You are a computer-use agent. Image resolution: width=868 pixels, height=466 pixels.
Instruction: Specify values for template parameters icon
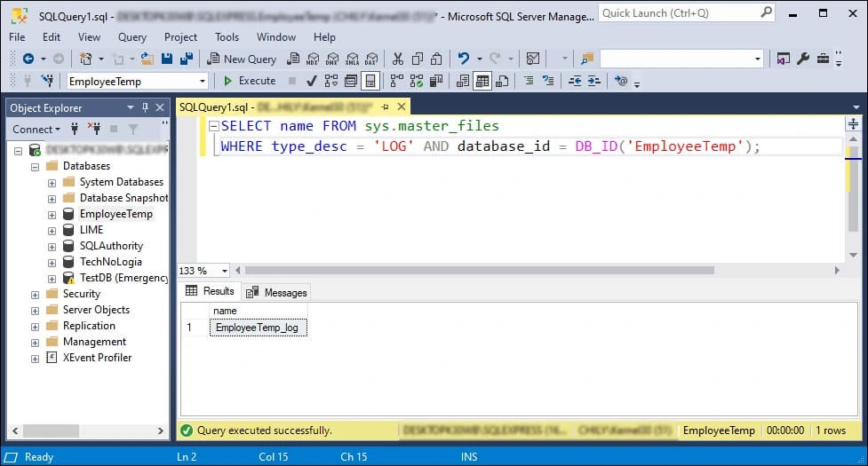pyautogui.click(x=621, y=82)
